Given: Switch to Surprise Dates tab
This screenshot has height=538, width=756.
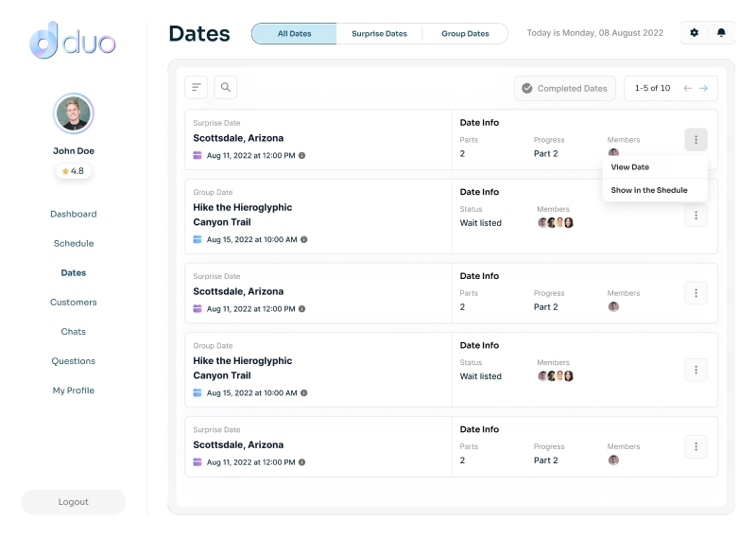Looking at the screenshot, I should click(x=379, y=34).
